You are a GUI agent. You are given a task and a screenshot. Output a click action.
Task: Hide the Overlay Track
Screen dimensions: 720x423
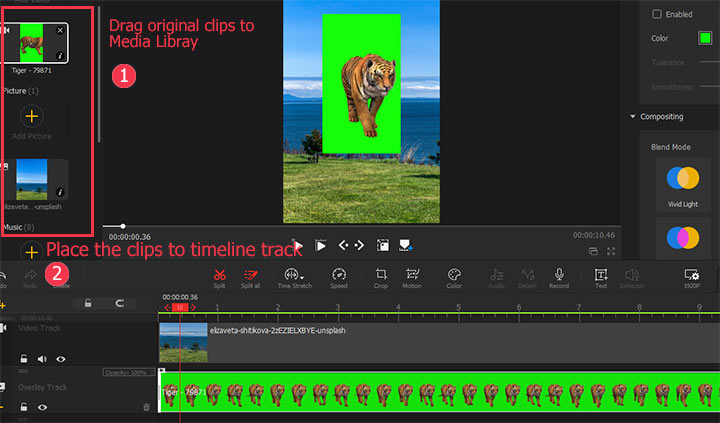tap(42, 407)
